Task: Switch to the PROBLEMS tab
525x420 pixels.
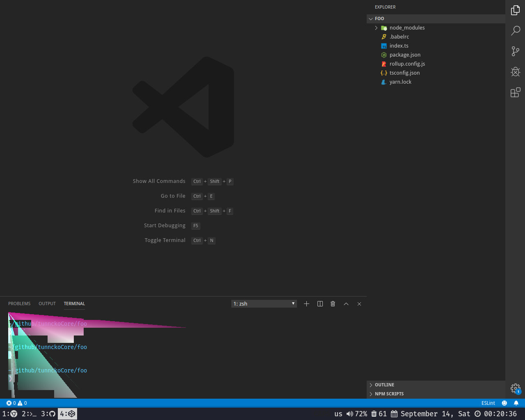Action: pos(19,304)
